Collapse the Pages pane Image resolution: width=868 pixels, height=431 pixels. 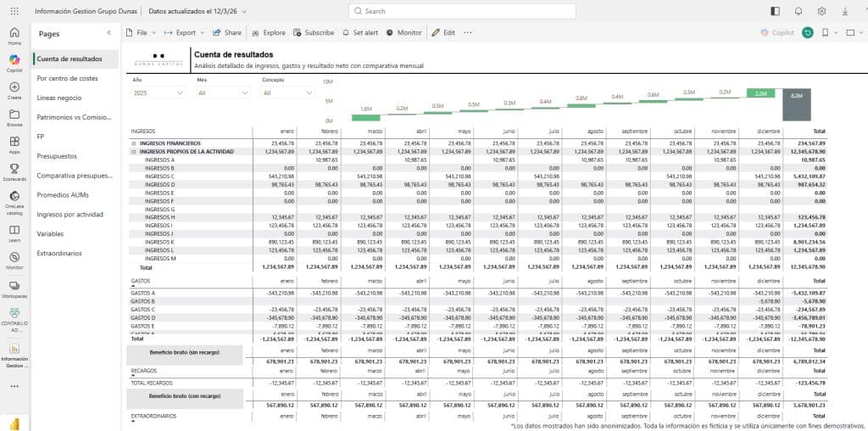[x=109, y=33]
